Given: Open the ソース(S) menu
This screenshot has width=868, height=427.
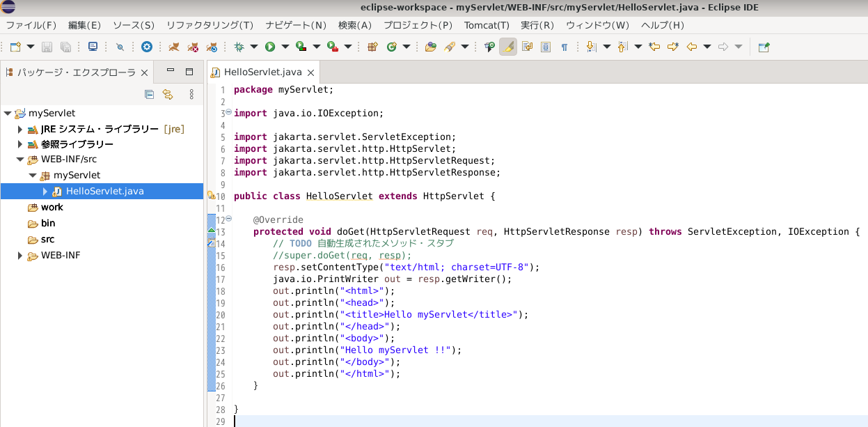Looking at the screenshot, I should click(134, 25).
